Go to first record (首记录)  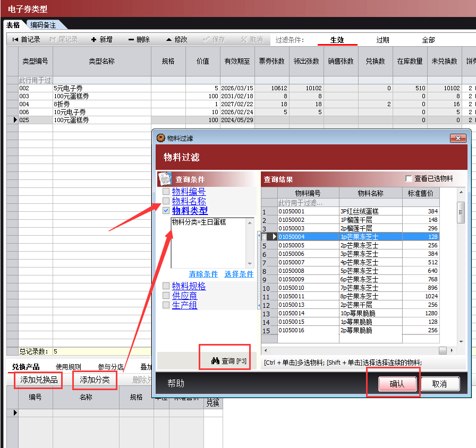(x=26, y=39)
